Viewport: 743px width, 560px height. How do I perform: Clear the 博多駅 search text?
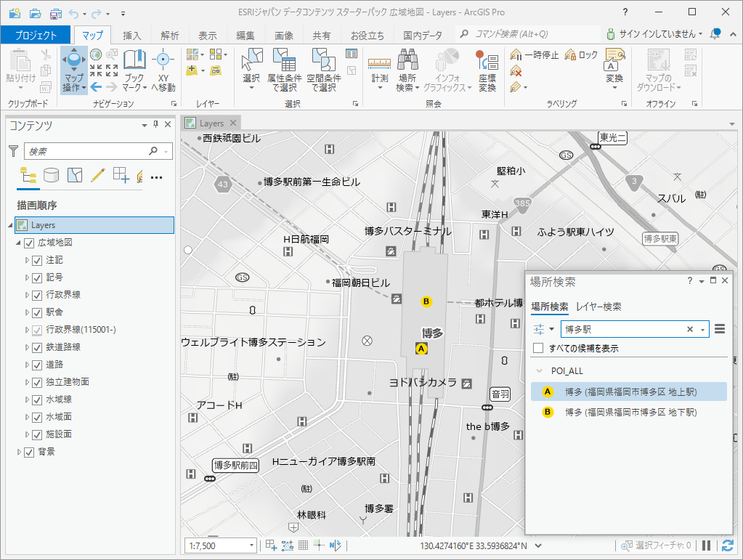(x=690, y=329)
